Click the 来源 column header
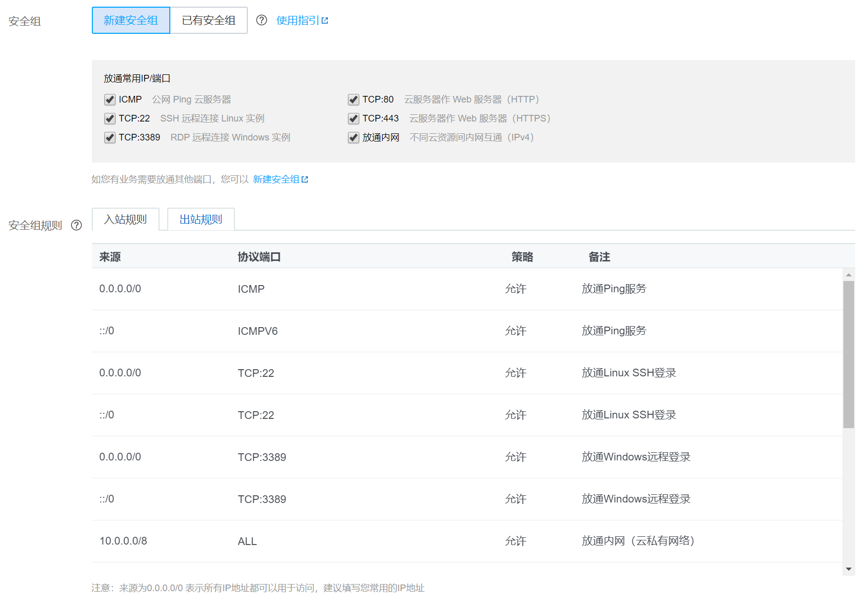Viewport: 868px width, 604px height. point(110,257)
